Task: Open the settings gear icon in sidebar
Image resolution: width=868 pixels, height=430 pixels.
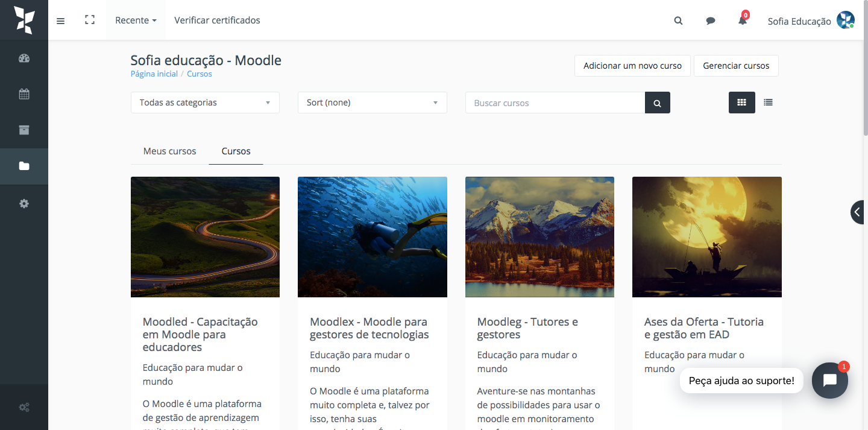Action: tap(24, 204)
